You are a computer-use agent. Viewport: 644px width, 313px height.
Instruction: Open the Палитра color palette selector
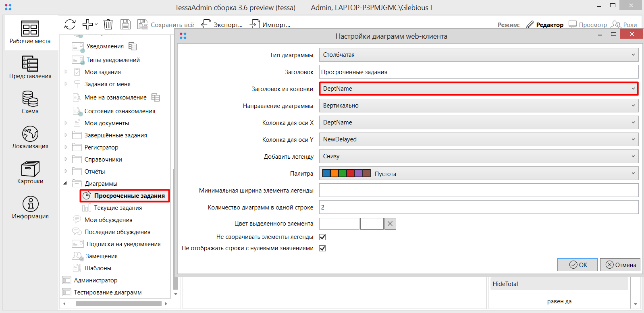click(478, 173)
